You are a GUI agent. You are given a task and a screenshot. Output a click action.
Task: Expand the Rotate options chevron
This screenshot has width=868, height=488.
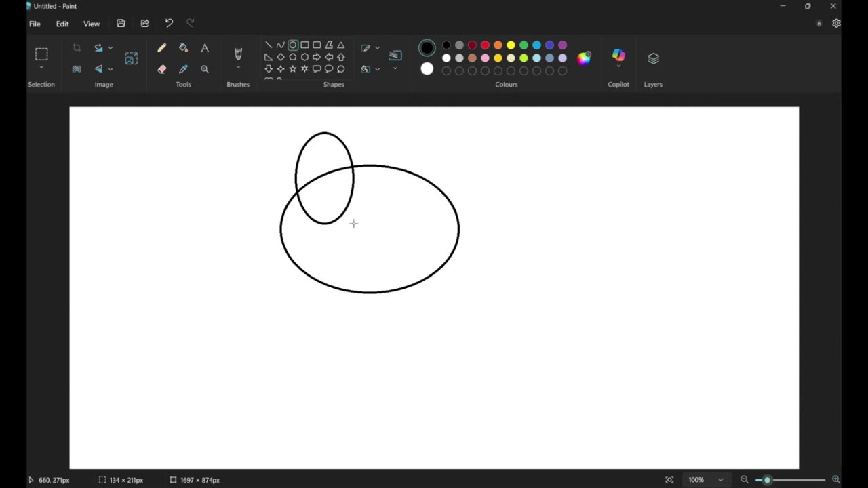pyautogui.click(x=111, y=48)
